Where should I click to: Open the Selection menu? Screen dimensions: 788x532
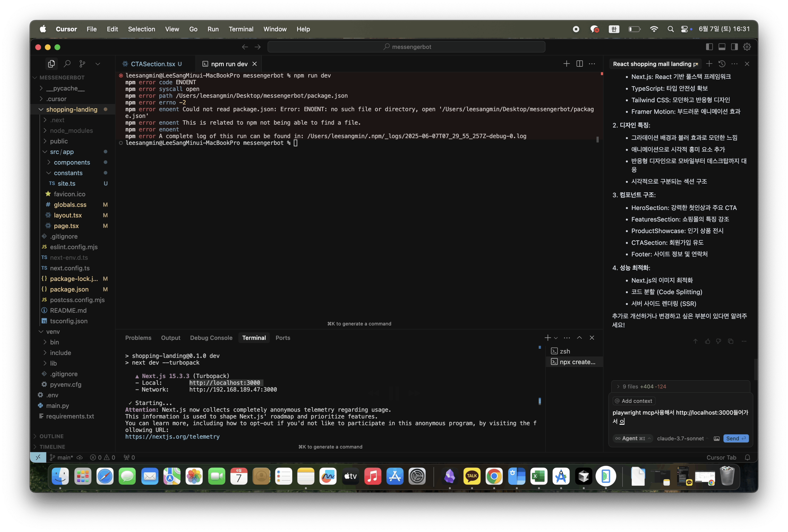coord(141,29)
